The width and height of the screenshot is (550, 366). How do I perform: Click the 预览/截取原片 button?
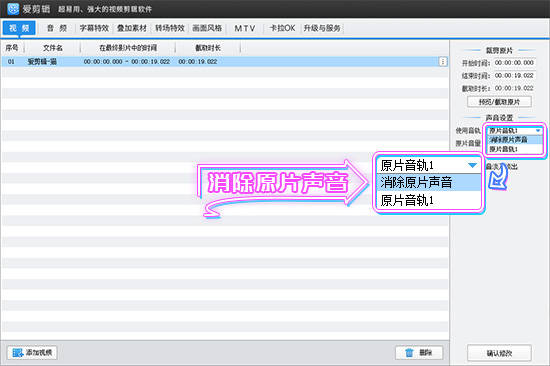pyautogui.click(x=499, y=102)
